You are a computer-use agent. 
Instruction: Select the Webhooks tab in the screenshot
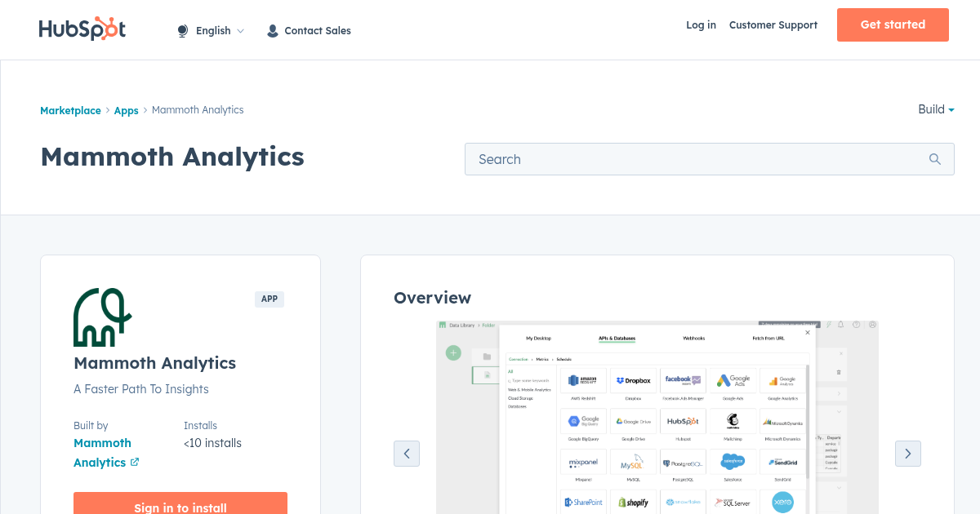point(694,338)
